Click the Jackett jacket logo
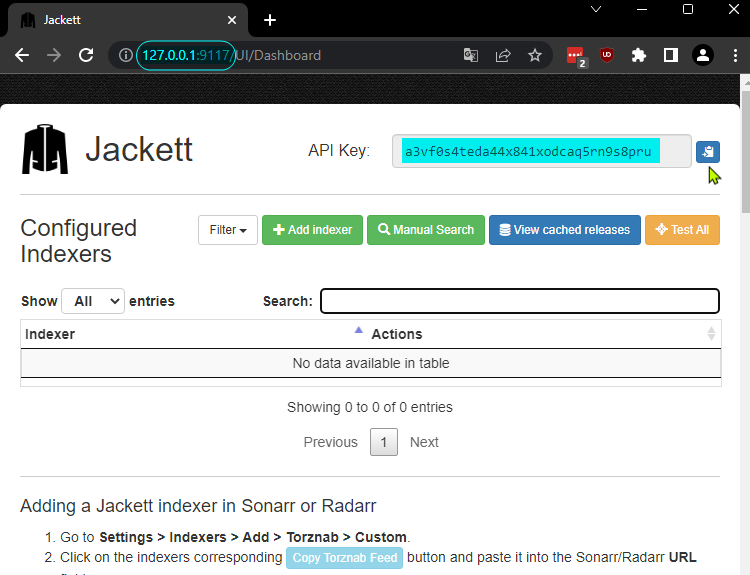This screenshot has width=750, height=575. point(44,149)
